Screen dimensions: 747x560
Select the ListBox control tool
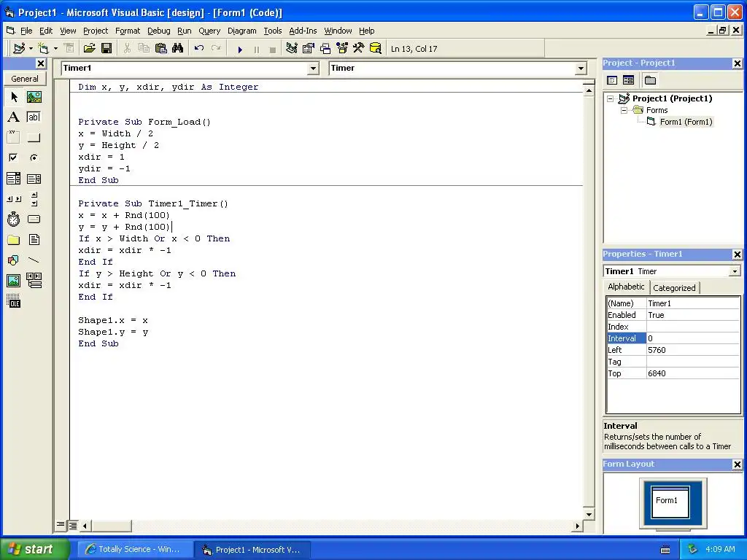point(34,179)
